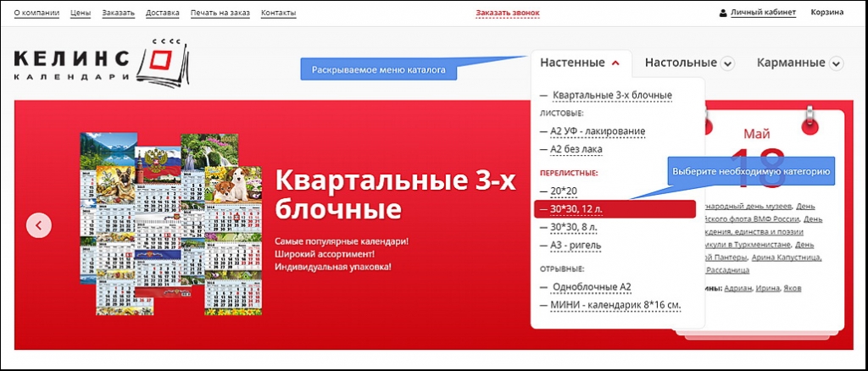Image resolution: width=868 pixels, height=371 pixels.
Task: Click the Заказать звонок link
Action: (508, 13)
